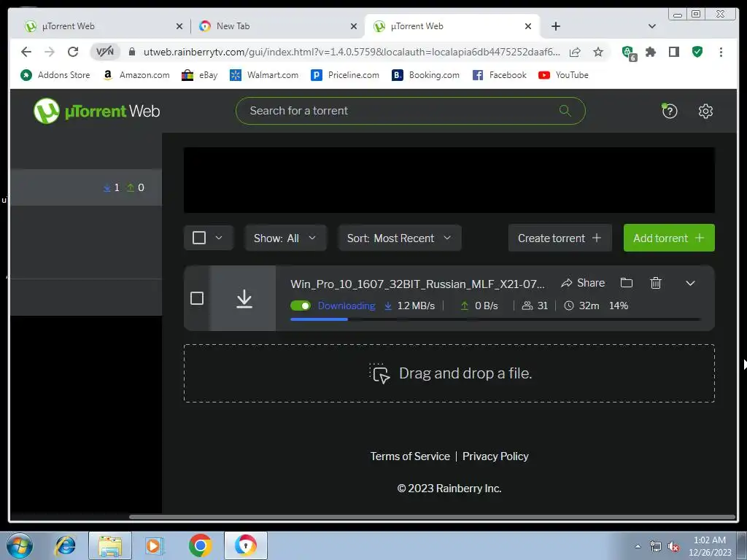Open the Addons Store bookmark
Image resolution: width=747 pixels, height=560 pixels.
coord(55,75)
